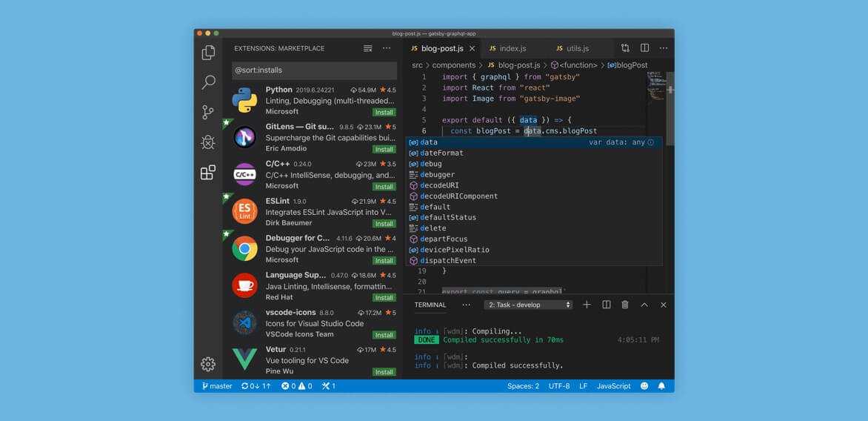Switch to the index.js tab

tap(513, 48)
